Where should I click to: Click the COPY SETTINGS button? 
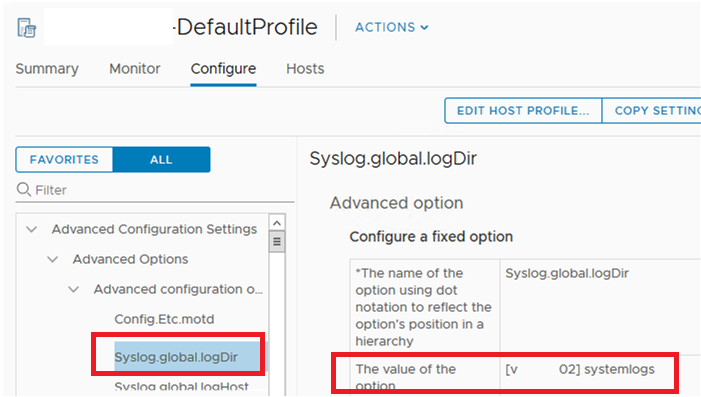[652, 110]
